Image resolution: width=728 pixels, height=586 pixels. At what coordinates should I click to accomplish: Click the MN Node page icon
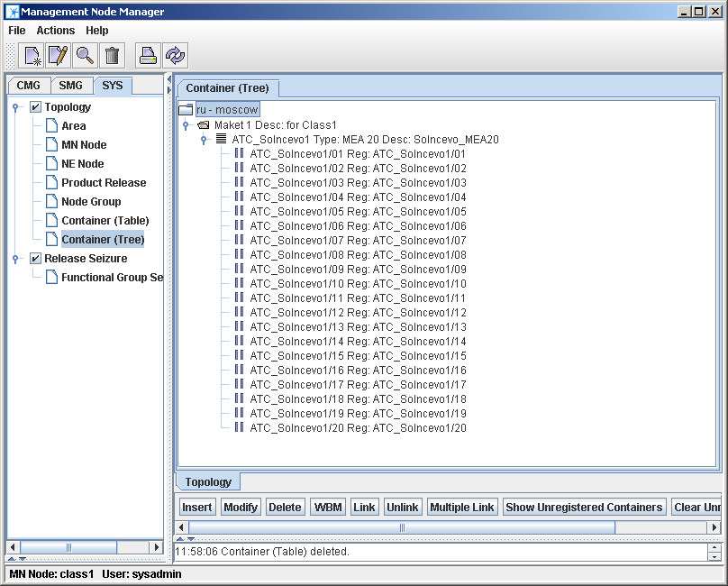51,145
